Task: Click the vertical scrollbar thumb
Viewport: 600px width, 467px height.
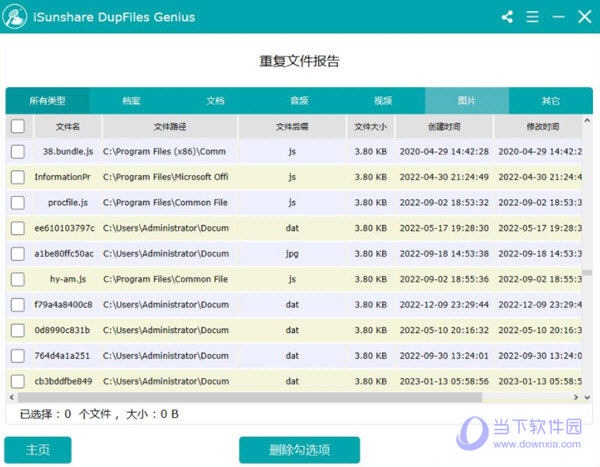Action: (587, 273)
